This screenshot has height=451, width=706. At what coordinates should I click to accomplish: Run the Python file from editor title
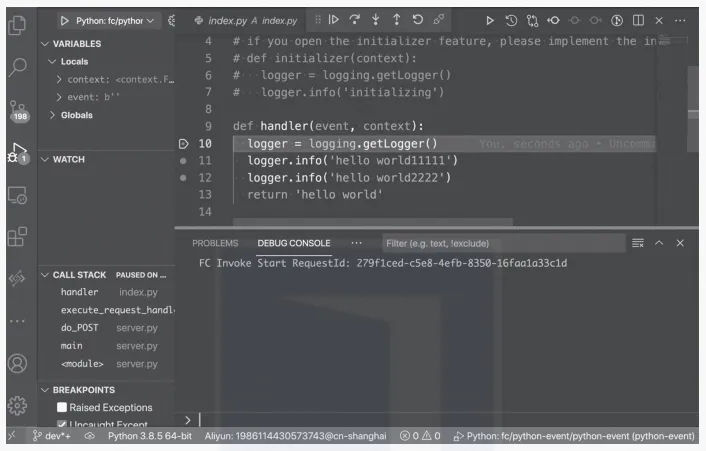pos(490,21)
